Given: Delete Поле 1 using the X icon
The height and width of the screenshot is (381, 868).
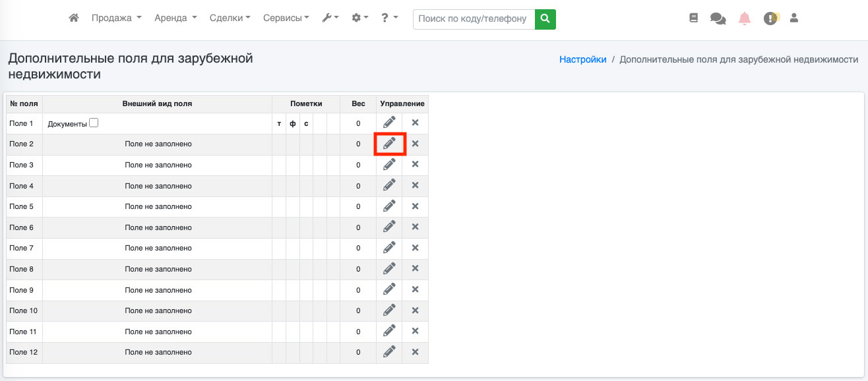Looking at the screenshot, I should coord(415,123).
